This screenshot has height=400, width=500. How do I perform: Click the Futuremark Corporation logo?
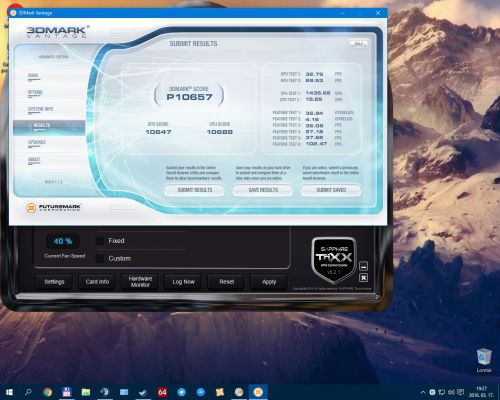click(53, 208)
